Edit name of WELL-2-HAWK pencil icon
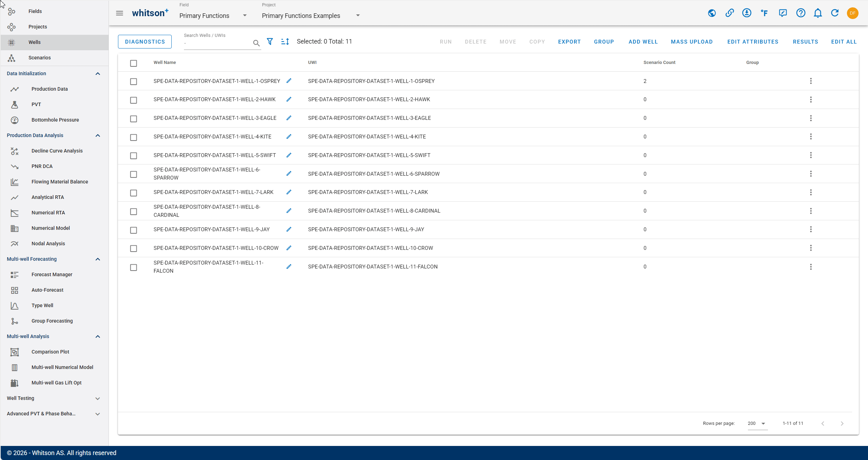 coord(289,99)
